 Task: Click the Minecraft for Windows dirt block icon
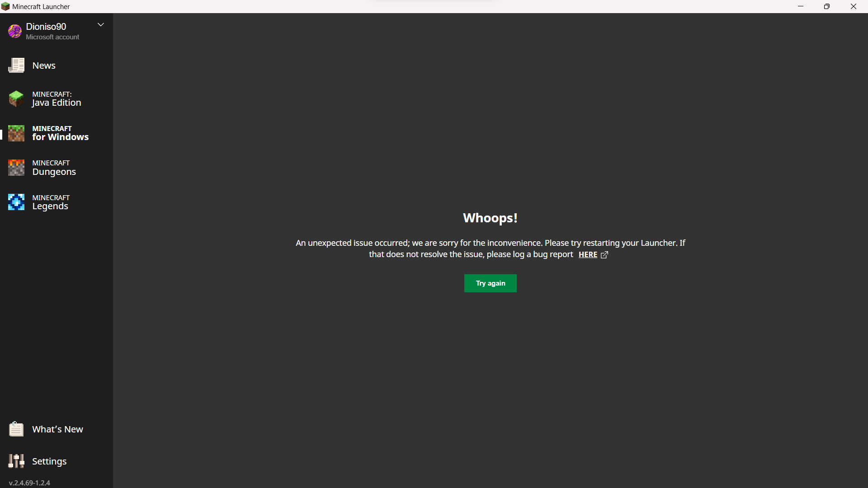coord(16,133)
